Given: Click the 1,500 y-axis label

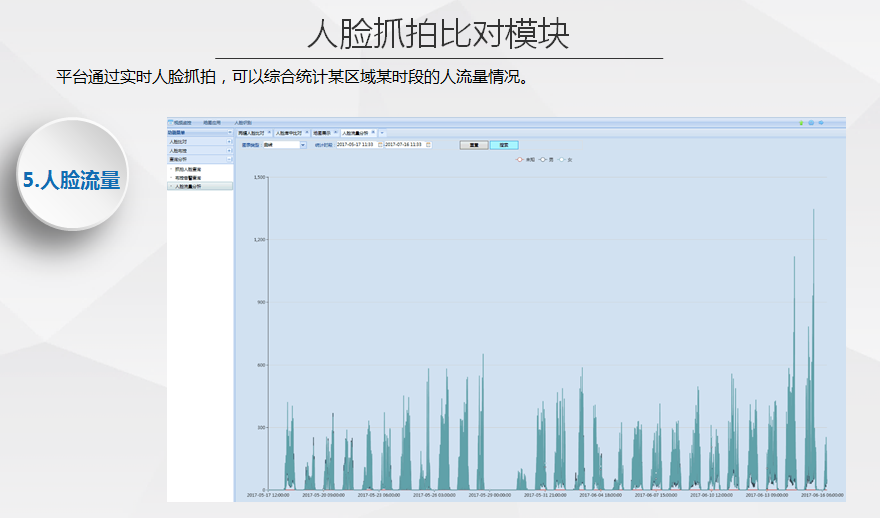Looking at the screenshot, I should pos(259,177).
